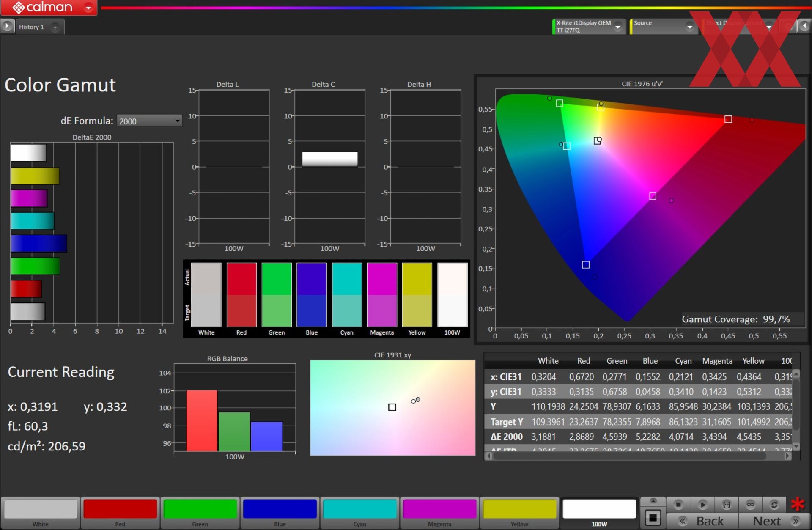Click the Magenta column header in table
812x530 pixels.
coord(717,361)
